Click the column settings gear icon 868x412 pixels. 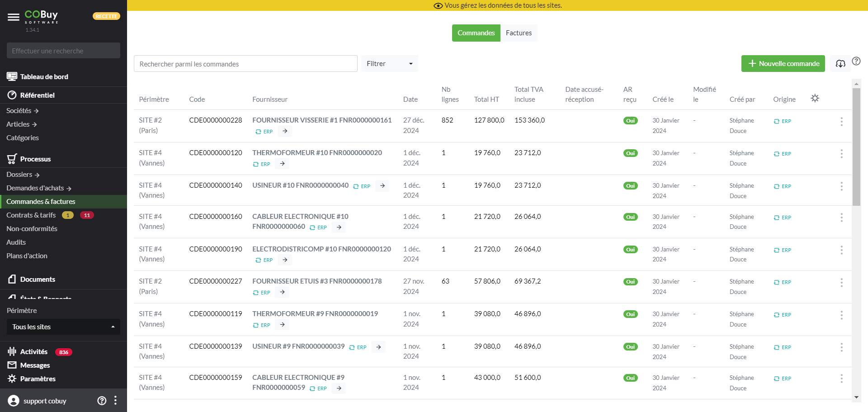coord(815,98)
